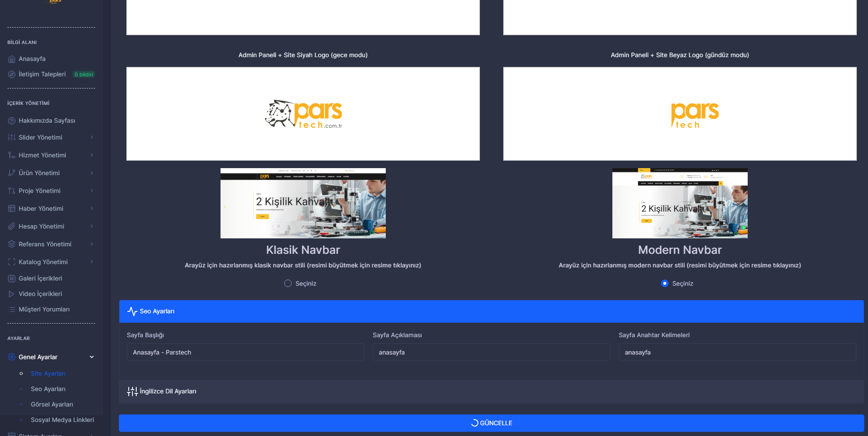Screen dimensions: 868x436
Task: Click the Müşteri Yorumları list icon
Action: click(12, 310)
